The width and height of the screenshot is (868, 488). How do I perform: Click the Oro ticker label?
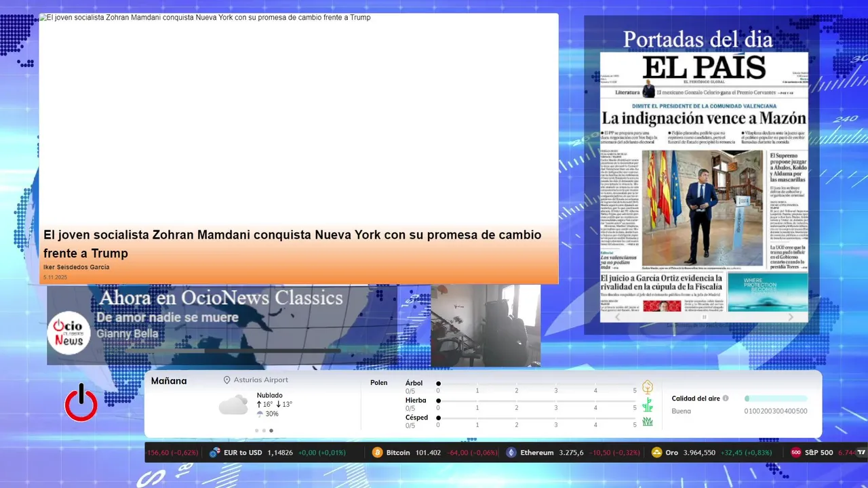(x=671, y=452)
